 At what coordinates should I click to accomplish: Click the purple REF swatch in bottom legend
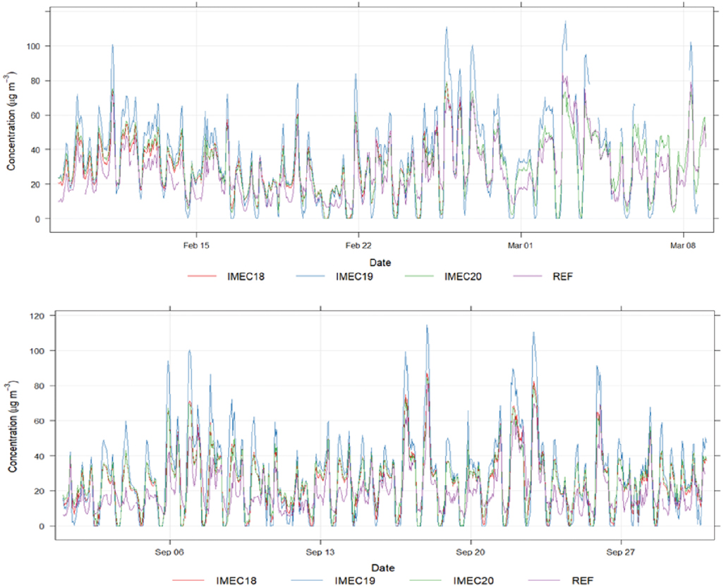point(544,580)
